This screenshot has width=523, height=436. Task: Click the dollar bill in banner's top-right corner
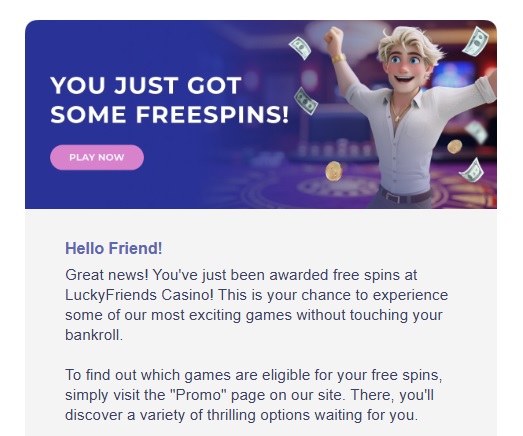[x=476, y=42]
